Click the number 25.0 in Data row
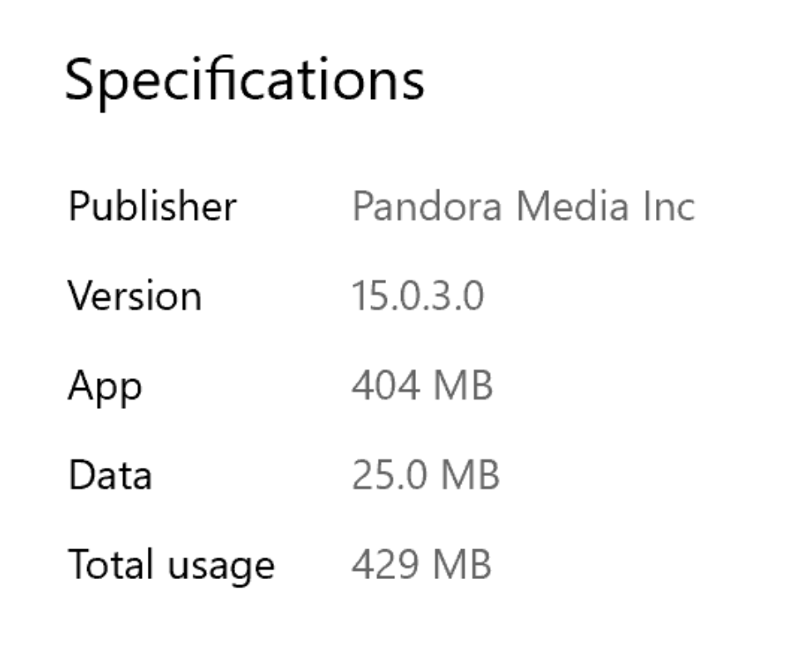The image size is (812, 668). pos(386,475)
